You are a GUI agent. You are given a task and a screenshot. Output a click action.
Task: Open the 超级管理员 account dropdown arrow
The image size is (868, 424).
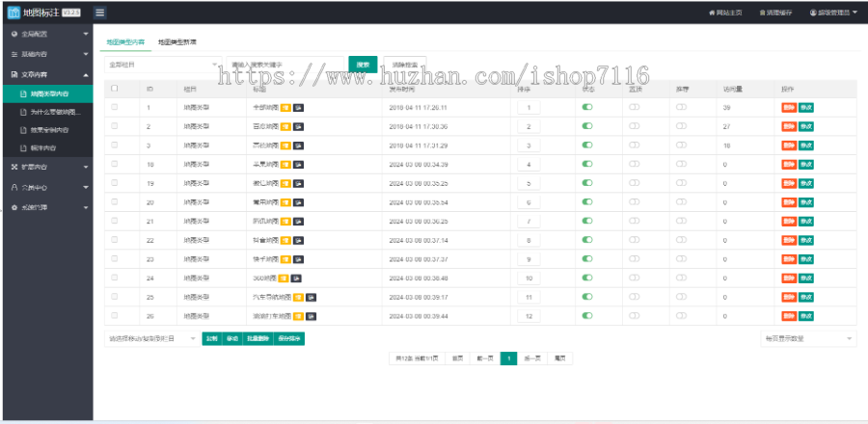(x=854, y=13)
